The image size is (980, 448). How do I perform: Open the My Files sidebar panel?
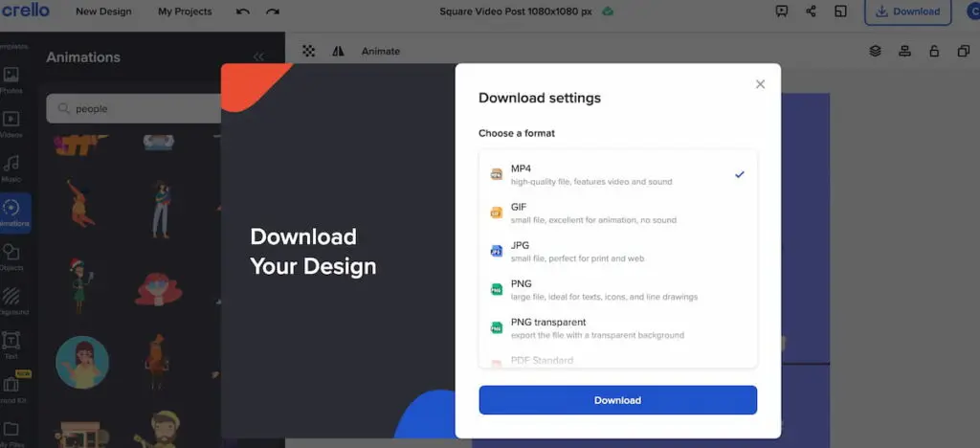point(11,433)
